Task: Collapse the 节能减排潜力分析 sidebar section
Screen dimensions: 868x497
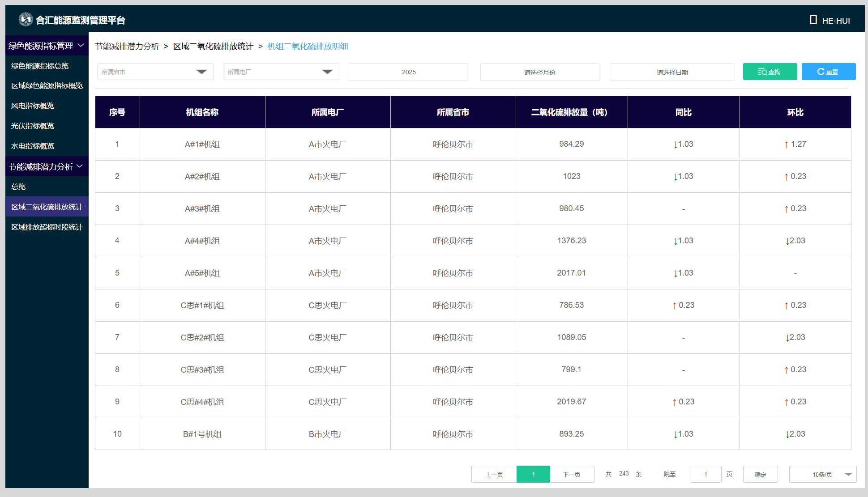Action: click(x=80, y=166)
